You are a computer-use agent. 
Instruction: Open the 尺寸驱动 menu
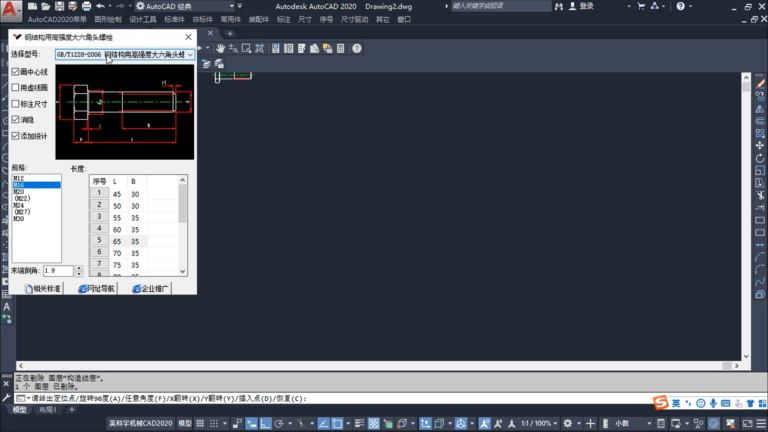click(354, 20)
